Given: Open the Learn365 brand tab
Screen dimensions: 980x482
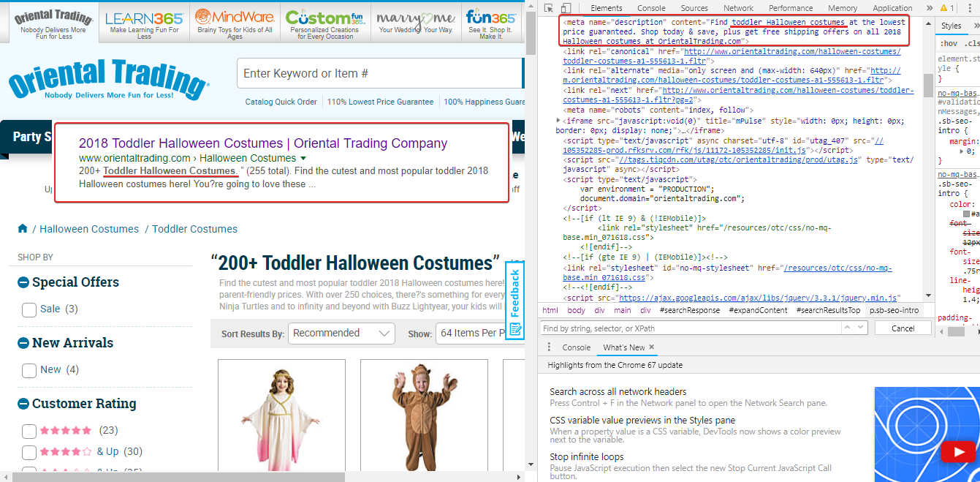Looking at the screenshot, I should pyautogui.click(x=144, y=24).
